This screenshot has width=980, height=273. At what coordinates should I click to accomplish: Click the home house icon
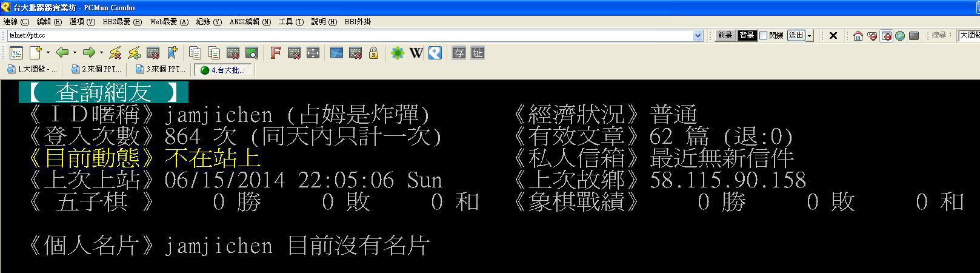(x=858, y=36)
